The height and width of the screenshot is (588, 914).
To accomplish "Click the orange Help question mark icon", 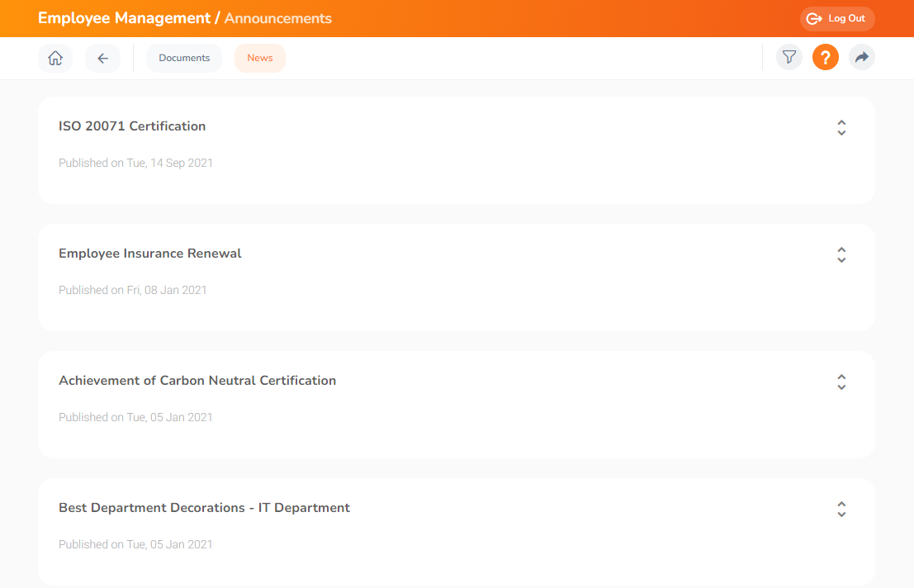I will (x=825, y=57).
